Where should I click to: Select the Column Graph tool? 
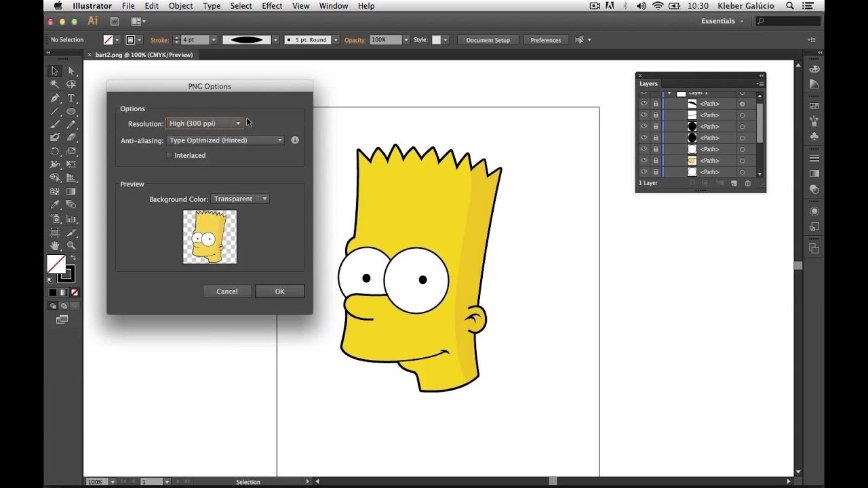pyautogui.click(x=71, y=219)
